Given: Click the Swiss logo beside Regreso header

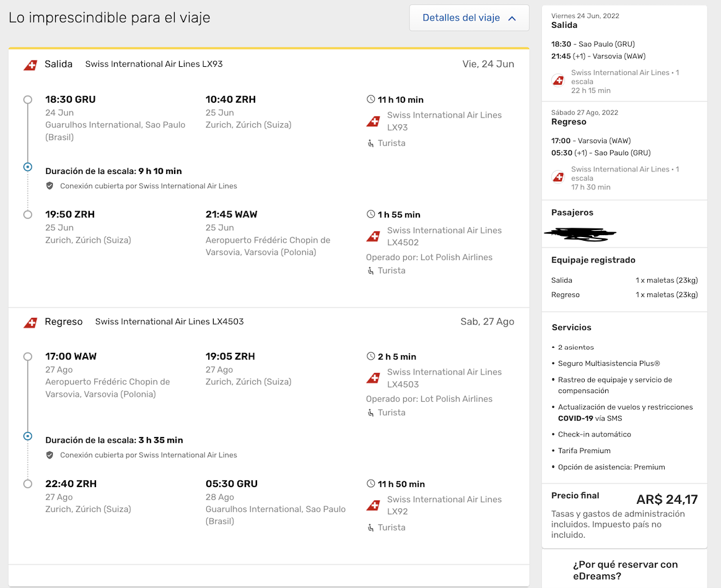Looking at the screenshot, I should 30,322.
